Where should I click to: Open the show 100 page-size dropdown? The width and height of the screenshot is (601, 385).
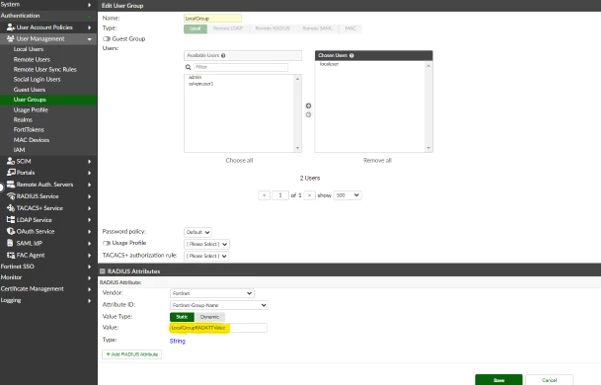click(x=347, y=195)
